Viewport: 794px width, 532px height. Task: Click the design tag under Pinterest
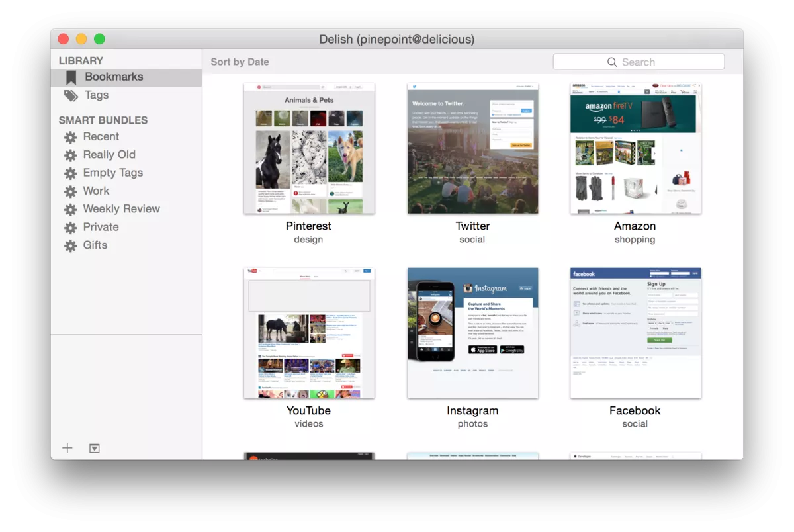[308, 240]
